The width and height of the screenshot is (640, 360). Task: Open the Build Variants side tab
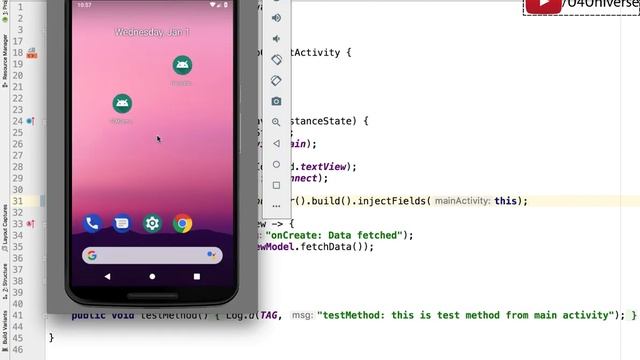point(4,331)
